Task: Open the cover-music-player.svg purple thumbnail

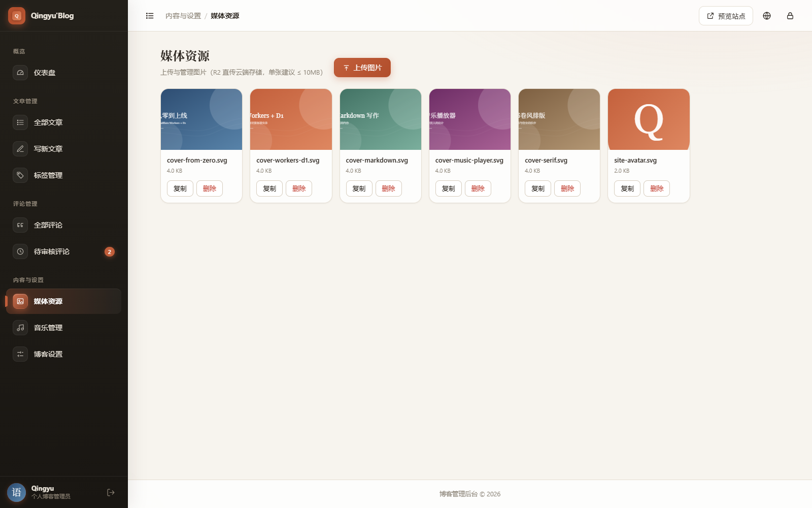Action: (470, 119)
